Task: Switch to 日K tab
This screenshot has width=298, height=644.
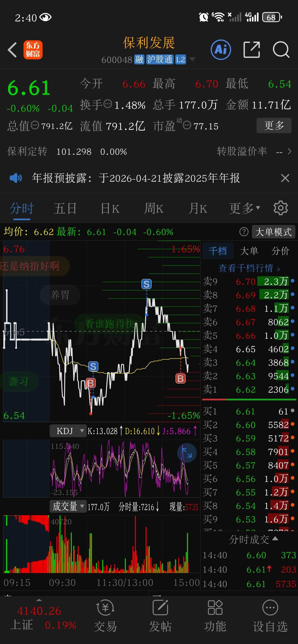Action: tap(110, 208)
